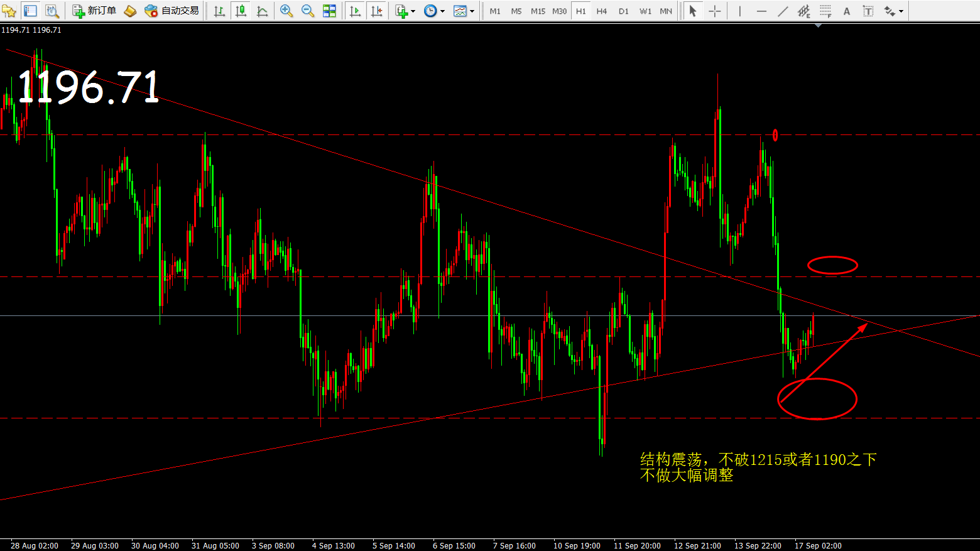Select the equidistant channel tool

[x=804, y=11]
